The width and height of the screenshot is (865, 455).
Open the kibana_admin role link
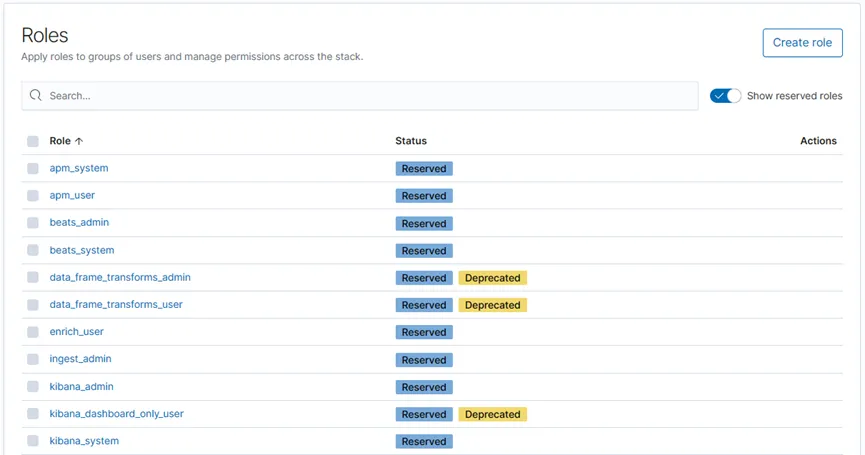(82, 386)
